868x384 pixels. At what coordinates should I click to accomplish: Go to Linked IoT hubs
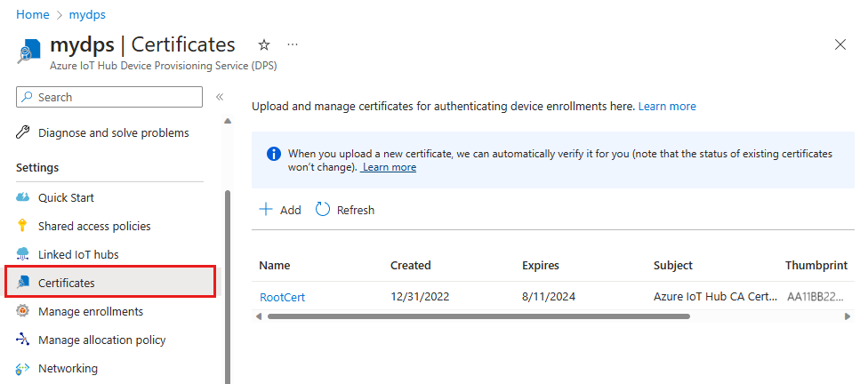pos(78,254)
